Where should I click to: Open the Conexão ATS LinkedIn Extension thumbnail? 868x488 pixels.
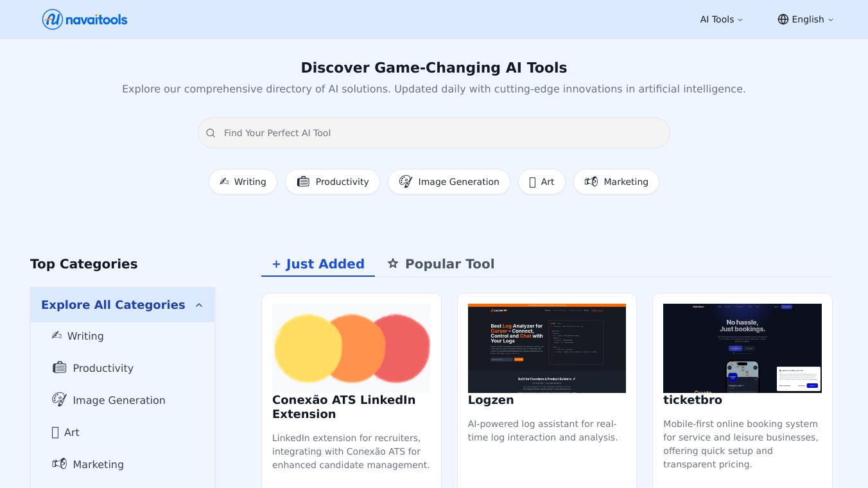pos(351,348)
